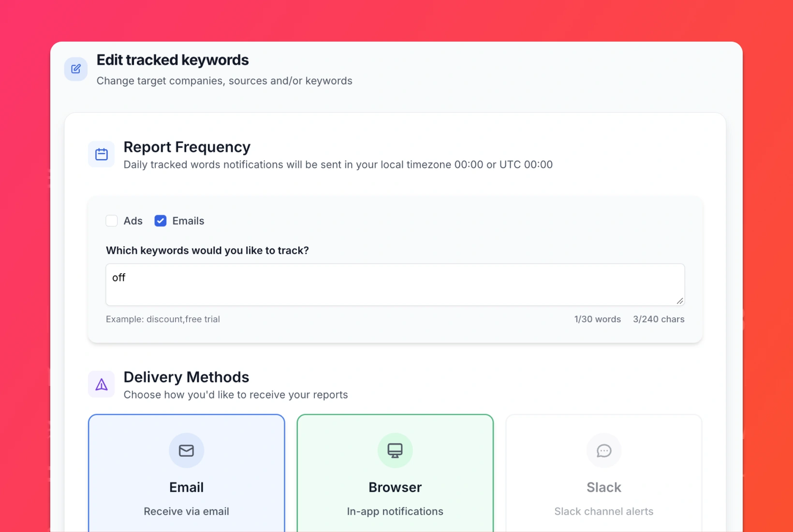Choose the Slack delivery method card

coord(604,473)
